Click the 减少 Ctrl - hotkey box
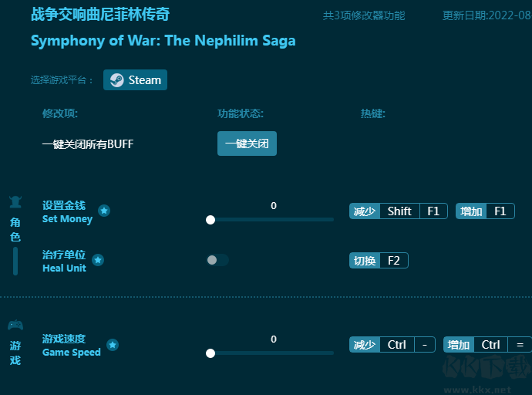The height and width of the screenshot is (395, 532). [392, 345]
